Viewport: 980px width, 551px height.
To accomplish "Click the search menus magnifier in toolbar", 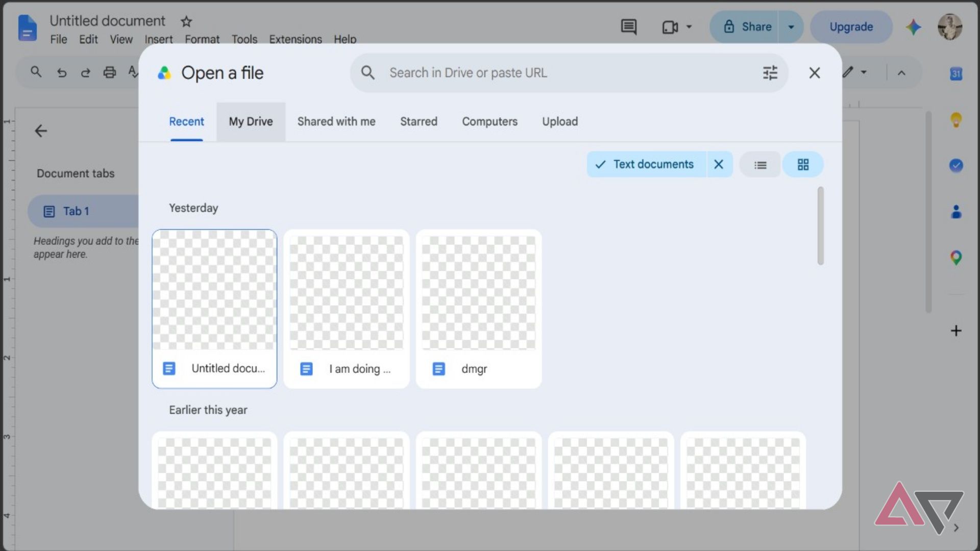I will 36,72.
